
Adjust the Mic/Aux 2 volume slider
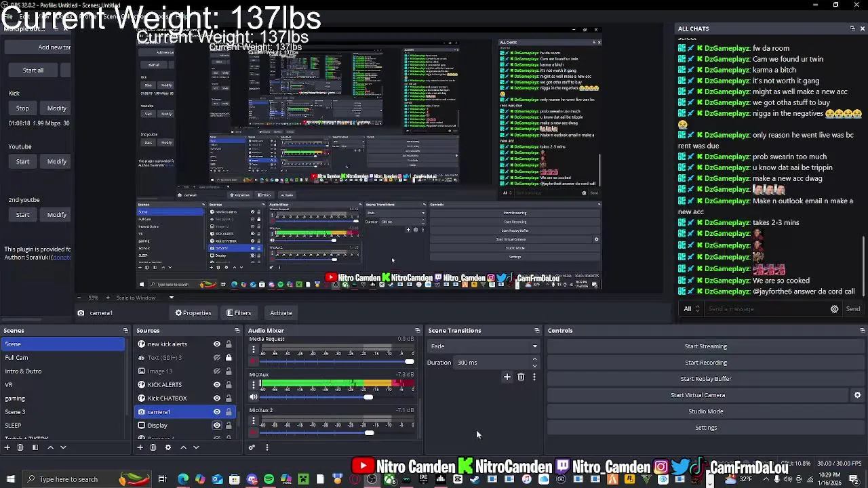click(x=368, y=433)
